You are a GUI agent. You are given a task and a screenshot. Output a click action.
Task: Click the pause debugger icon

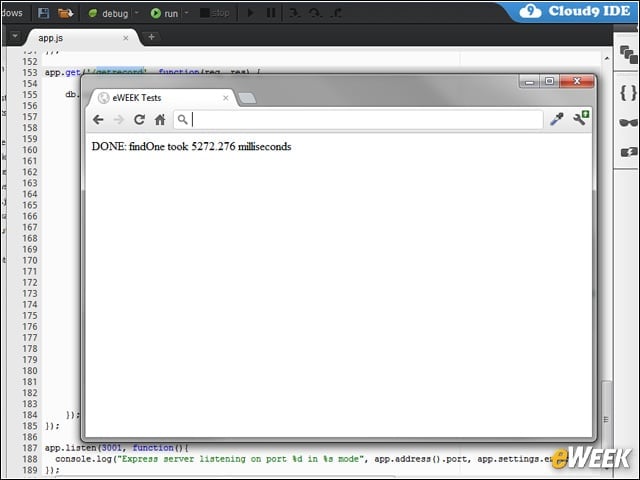271,13
